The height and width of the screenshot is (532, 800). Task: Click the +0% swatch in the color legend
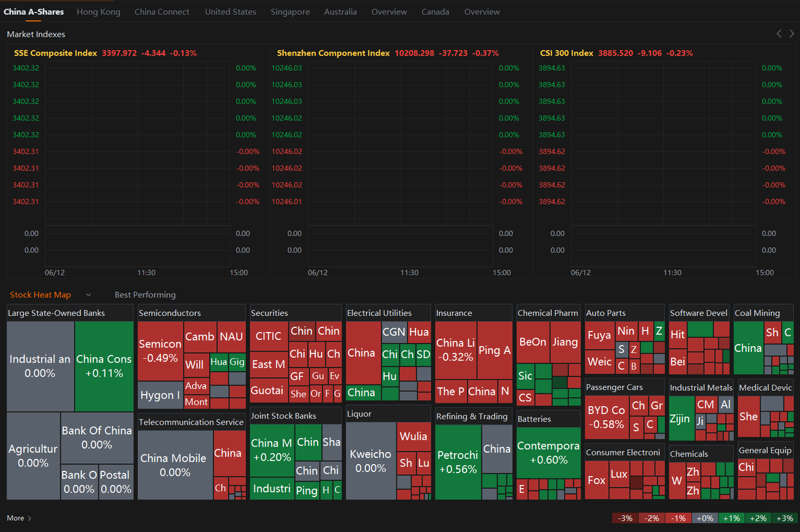click(705, 517)
